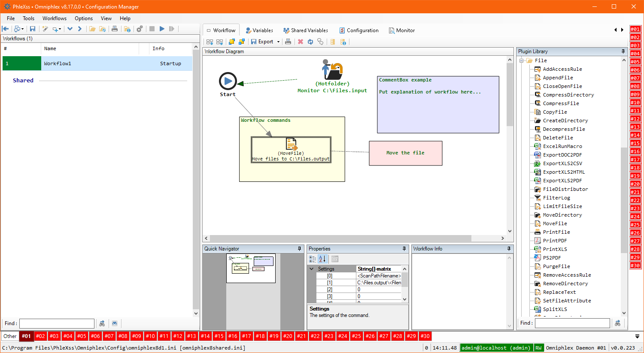Select Workflow1 row in the workflows list
Image resolution: width=644 pixels, height=353 pixels.
coord(97,63)
